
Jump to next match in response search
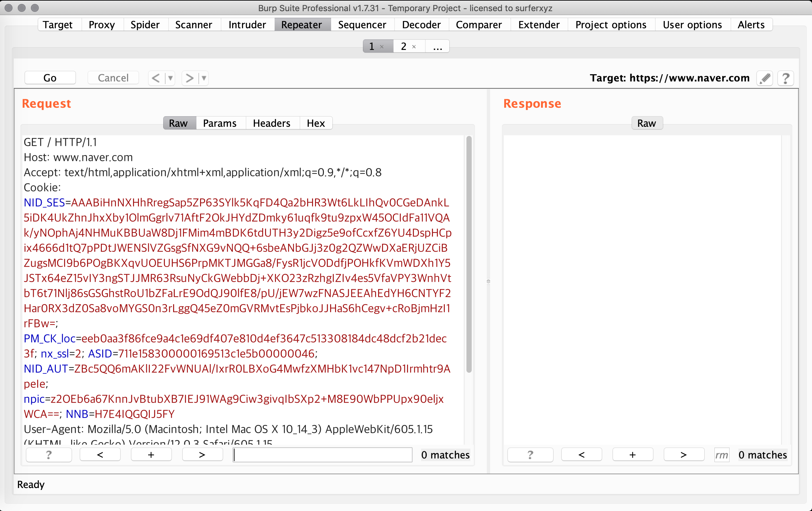684,455
